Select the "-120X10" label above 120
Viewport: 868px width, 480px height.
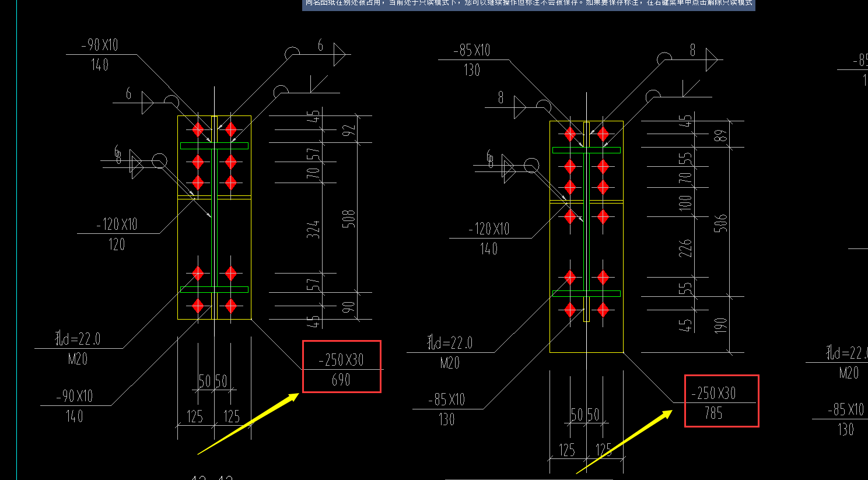117,224
